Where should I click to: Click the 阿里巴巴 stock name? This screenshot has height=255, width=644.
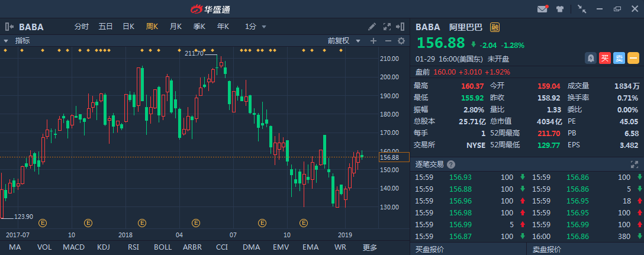coord(465,27)
